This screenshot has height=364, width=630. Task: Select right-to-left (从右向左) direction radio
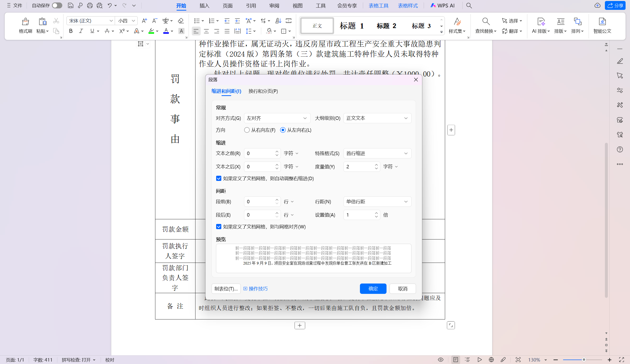247,130
